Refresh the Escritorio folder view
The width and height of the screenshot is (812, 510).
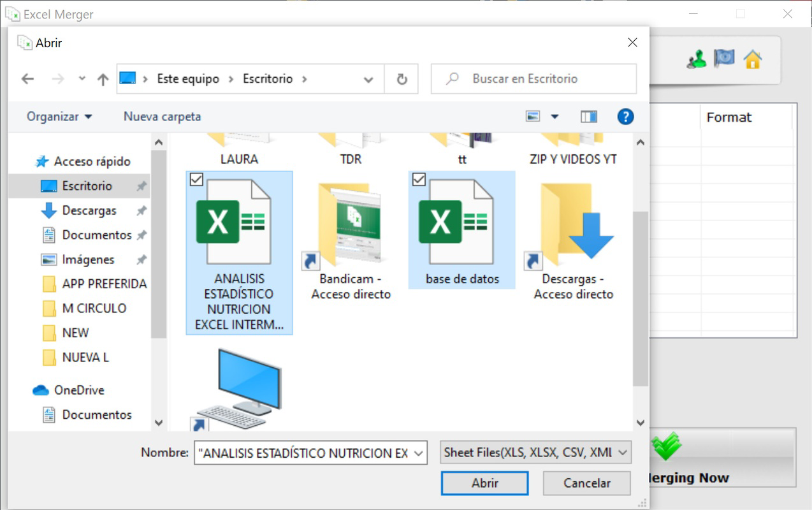point(402,79)
